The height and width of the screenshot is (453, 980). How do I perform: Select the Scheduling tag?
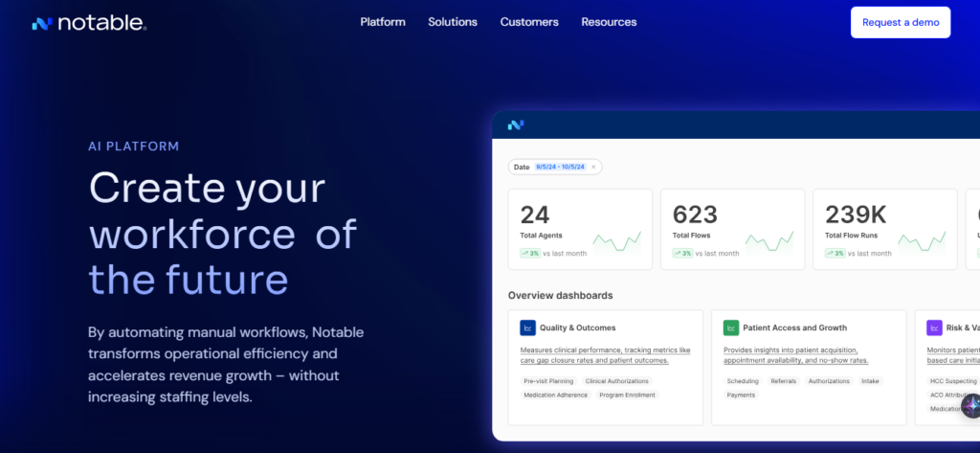(x=743, y=381)
